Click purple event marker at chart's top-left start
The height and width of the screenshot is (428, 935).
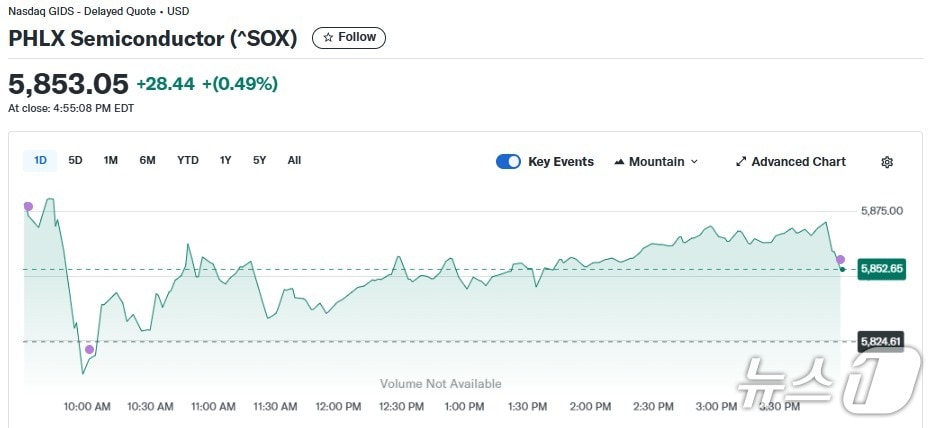pyautogui.click(x=28, y=206)
